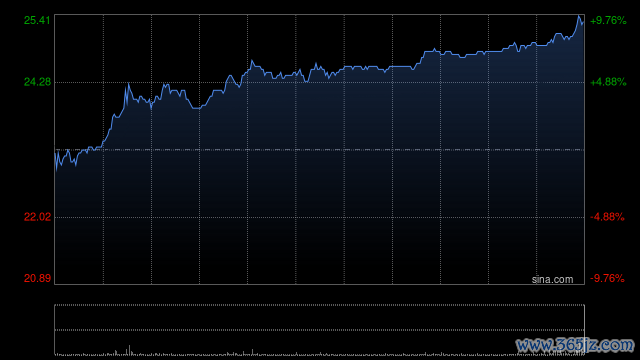Select the empty volume chart panel
Image resolution: width=640 pixels, height=360 pixels.
click(320, 330)
